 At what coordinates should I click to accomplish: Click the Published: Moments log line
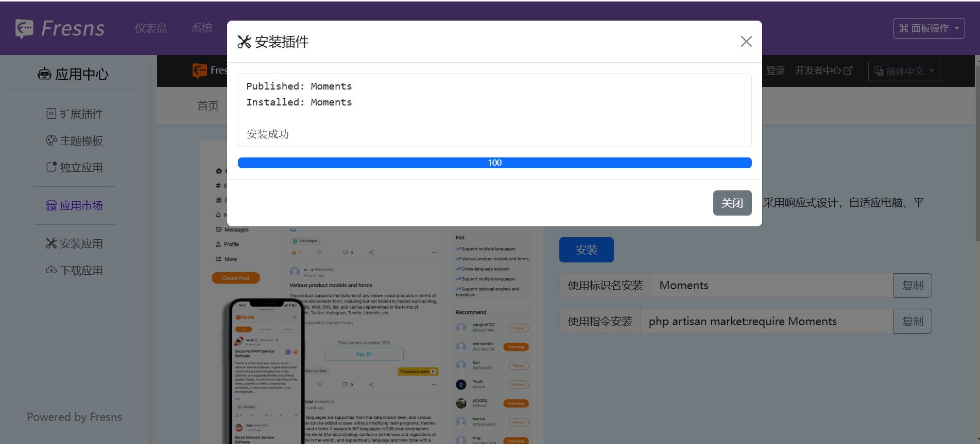299,86
